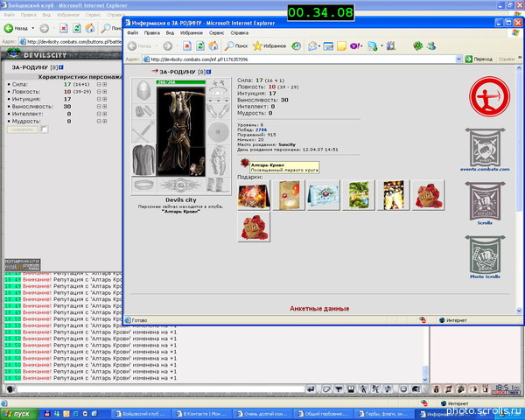Click the enter arrow send icon in chat

[x=311, y=389]
